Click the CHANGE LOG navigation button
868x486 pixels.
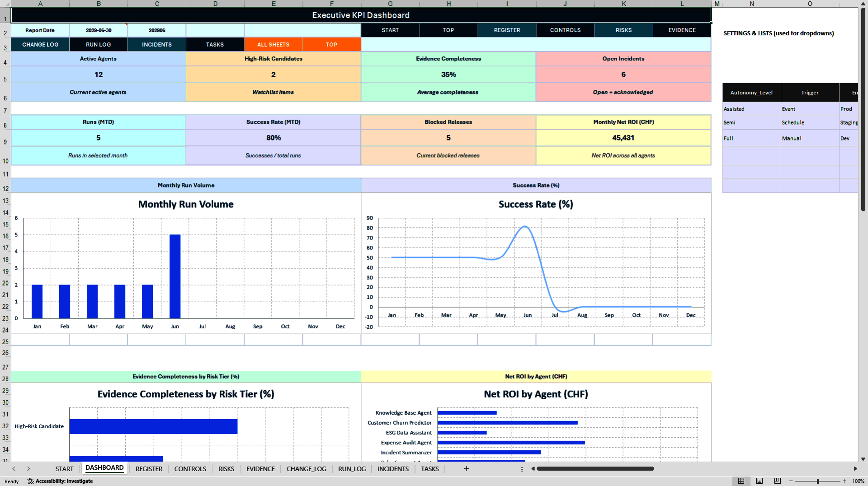point(40,45)
